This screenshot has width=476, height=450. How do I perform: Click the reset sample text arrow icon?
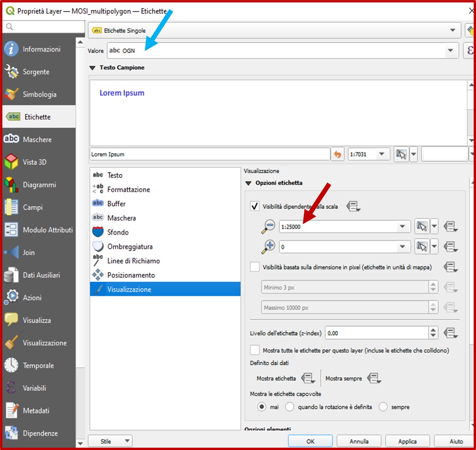tap(337, 154)
